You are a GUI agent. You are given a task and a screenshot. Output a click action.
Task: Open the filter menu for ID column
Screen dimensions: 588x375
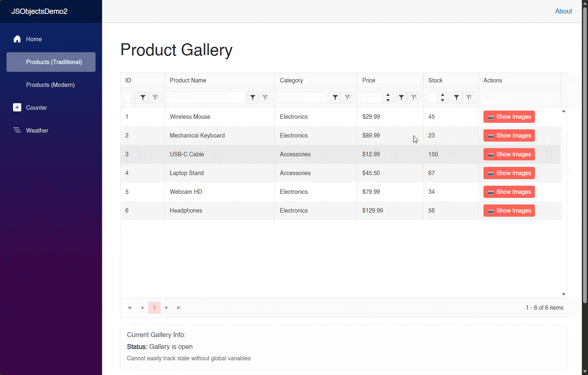coord(143,98)
